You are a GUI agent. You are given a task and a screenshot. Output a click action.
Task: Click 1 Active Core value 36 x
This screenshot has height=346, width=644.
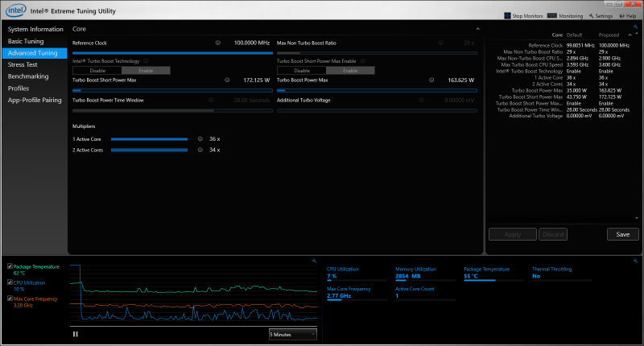coord(214,138)
